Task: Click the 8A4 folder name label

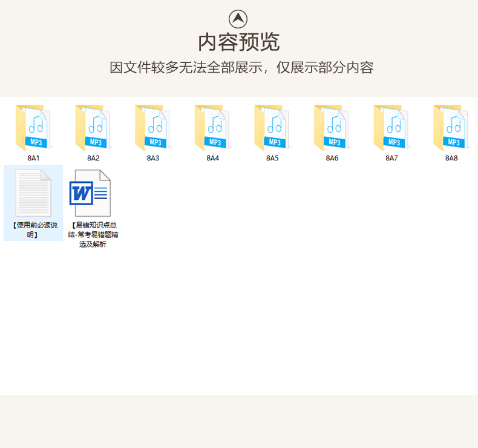Action: coord(213,158)
